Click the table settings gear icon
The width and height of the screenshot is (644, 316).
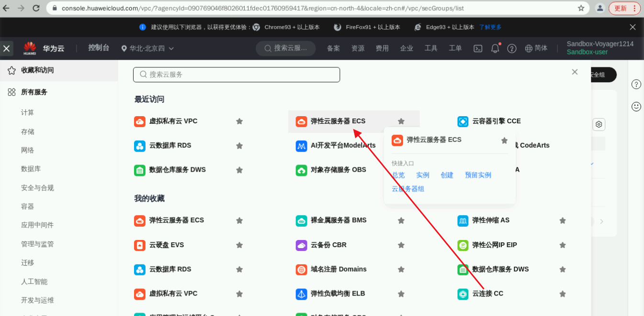coord(599,124)
